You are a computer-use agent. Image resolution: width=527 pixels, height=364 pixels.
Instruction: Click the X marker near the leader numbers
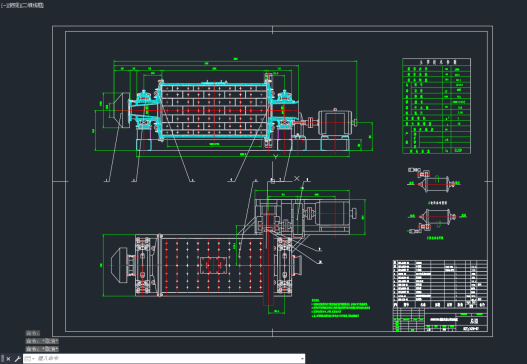pos(296,178)
